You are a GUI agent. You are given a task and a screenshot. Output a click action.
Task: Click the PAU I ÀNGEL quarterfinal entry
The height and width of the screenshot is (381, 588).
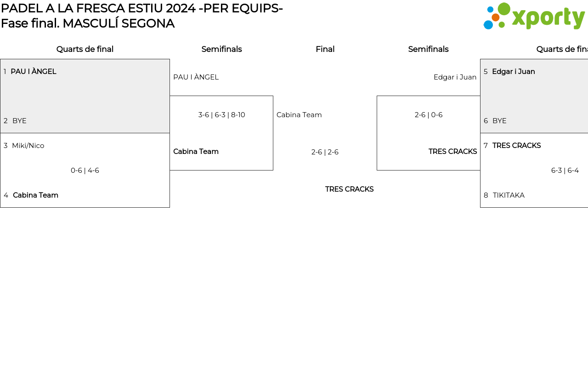(34, 72)
